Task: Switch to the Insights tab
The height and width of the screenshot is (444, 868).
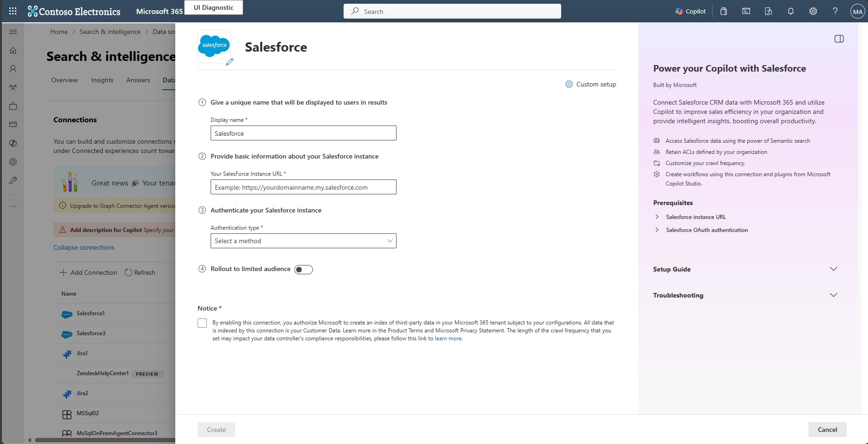Action: click(102, 80)
